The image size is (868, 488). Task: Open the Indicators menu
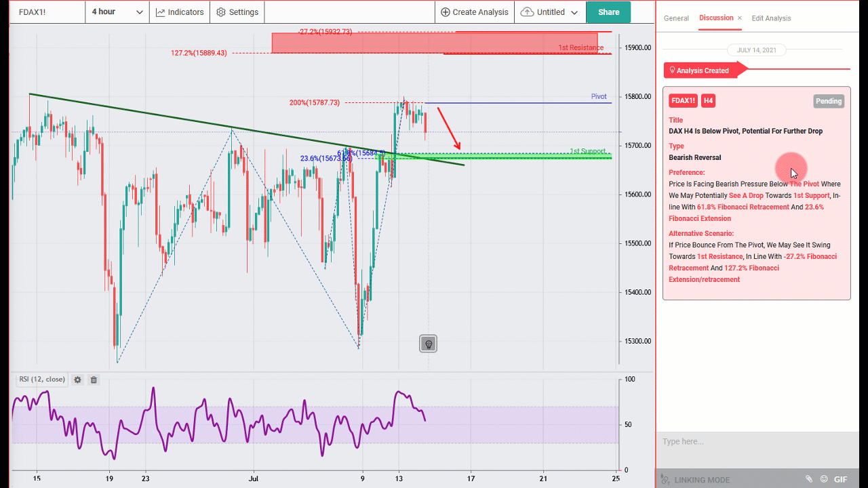coord(180,12)
